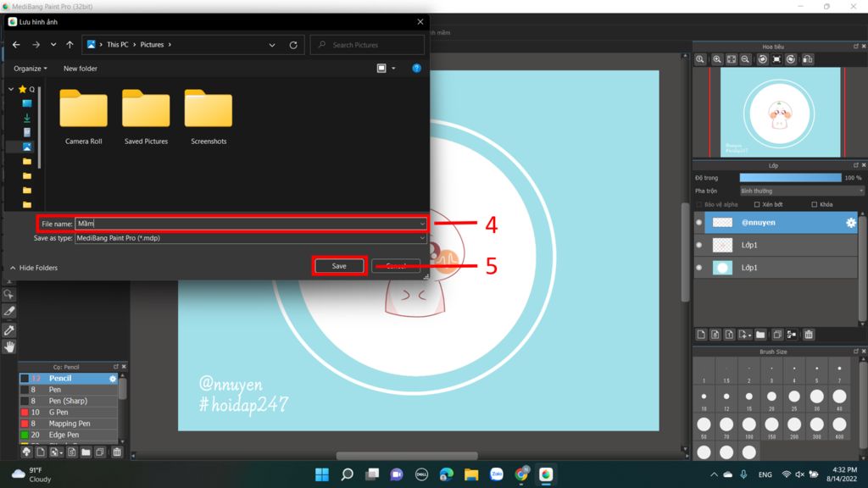
Task: Collapse the Quick access tree node
Action: [11, 89]
